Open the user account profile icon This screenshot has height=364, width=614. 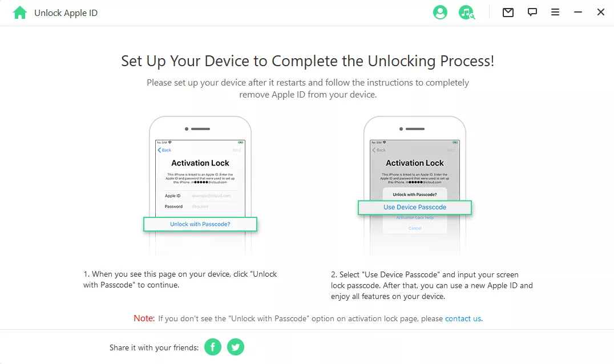click(440, 13)
